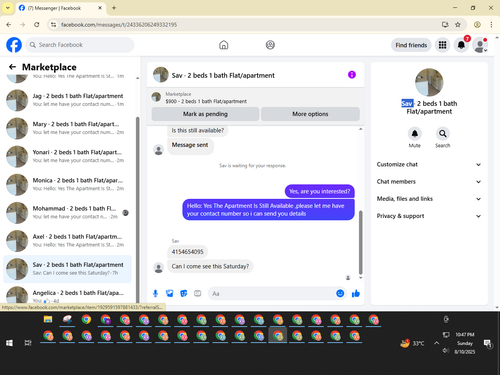This screenshot has width=500, height=375.
Task: Open Marketplace listing $900 banner
Action: pos(256,98)
